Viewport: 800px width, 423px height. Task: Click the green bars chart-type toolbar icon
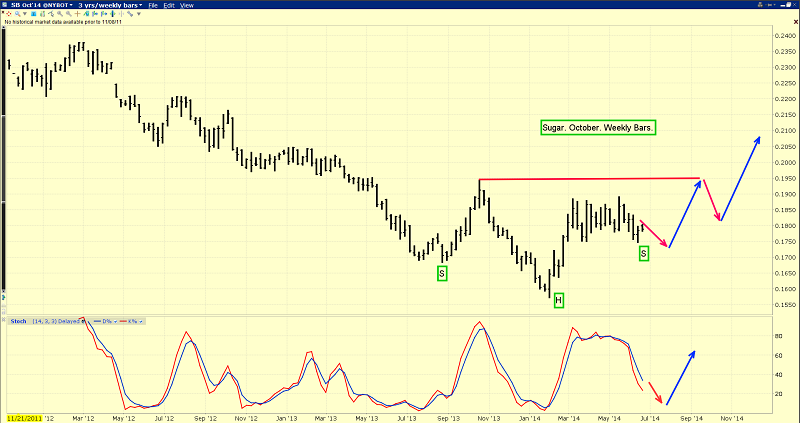42,14
